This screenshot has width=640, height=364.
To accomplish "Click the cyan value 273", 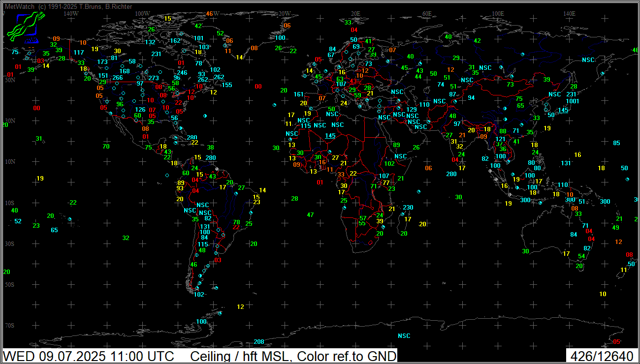I will tap(154, 78).
